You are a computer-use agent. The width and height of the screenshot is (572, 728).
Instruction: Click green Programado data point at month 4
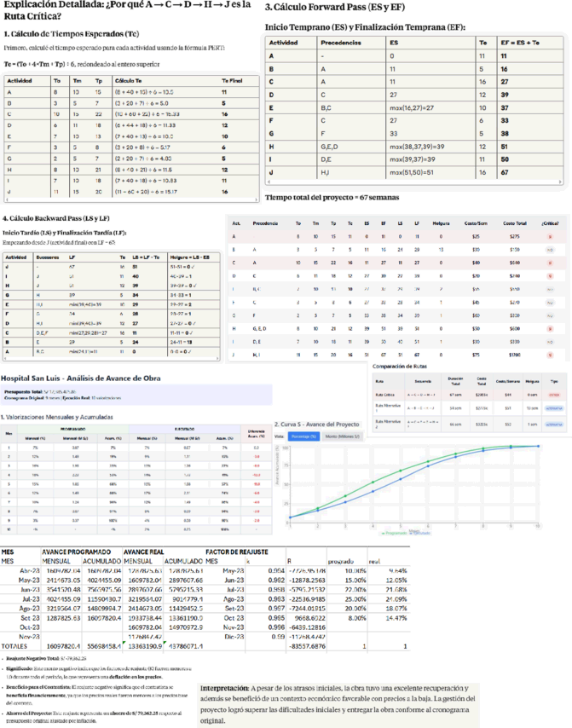coord(373,482)
